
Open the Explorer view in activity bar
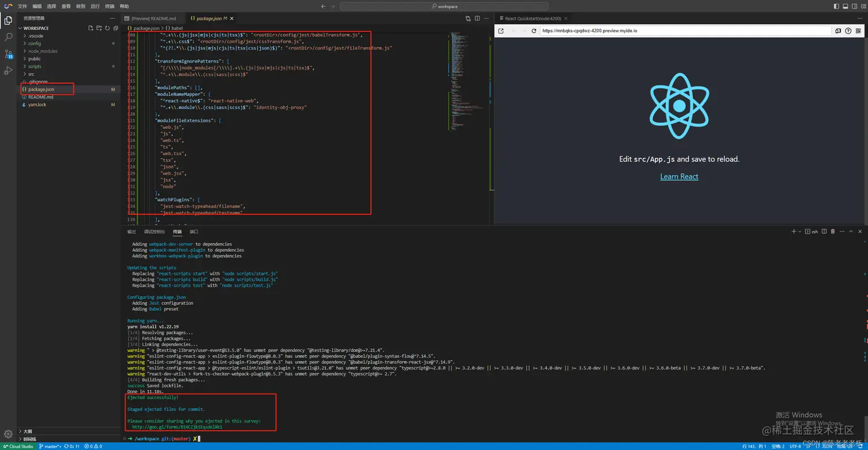[8, 21]
